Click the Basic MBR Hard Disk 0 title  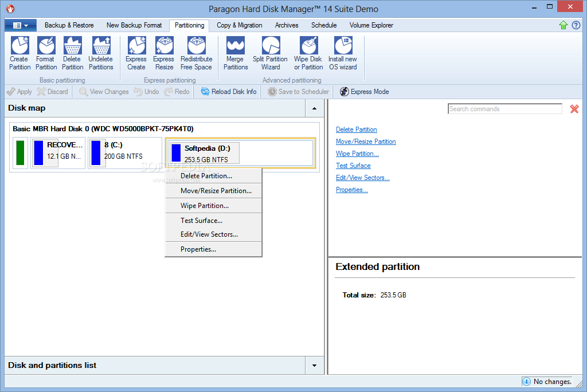[x=103, y=129]
